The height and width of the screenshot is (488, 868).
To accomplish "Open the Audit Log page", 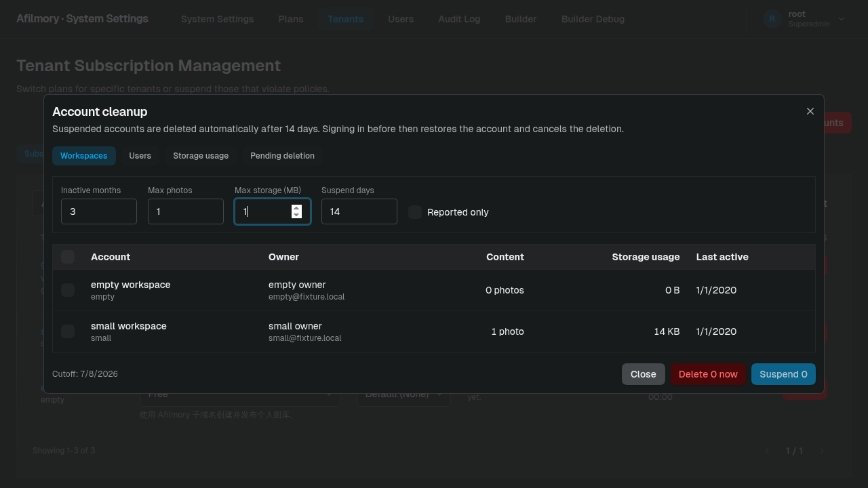I will (459, 19).
